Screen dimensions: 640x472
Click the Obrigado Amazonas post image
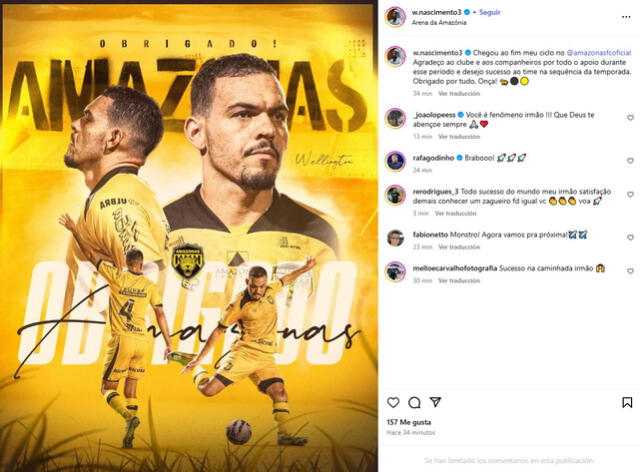(x=189, y=237)
